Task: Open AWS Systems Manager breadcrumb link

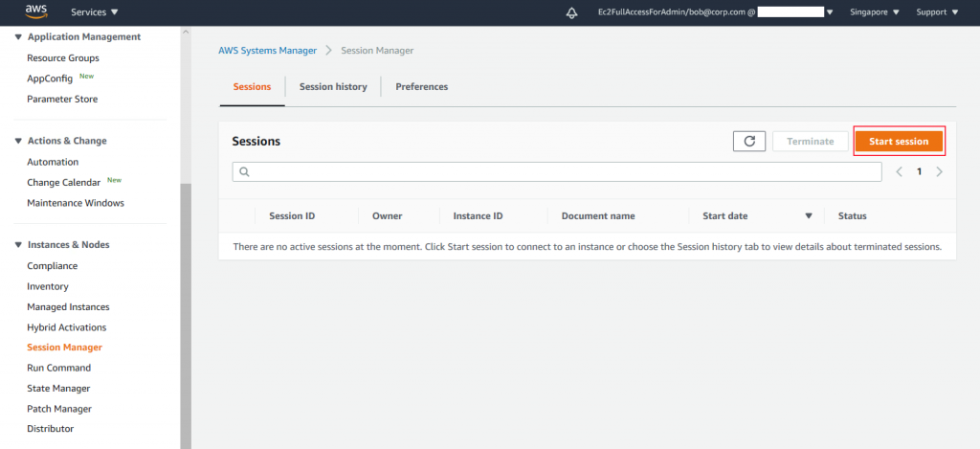Action: coord(268,51)
